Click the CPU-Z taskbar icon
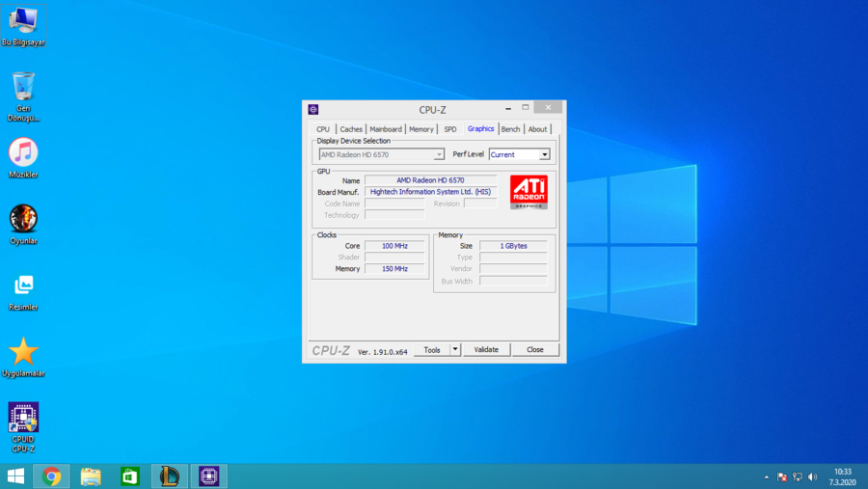 click(x=208, y=476)
